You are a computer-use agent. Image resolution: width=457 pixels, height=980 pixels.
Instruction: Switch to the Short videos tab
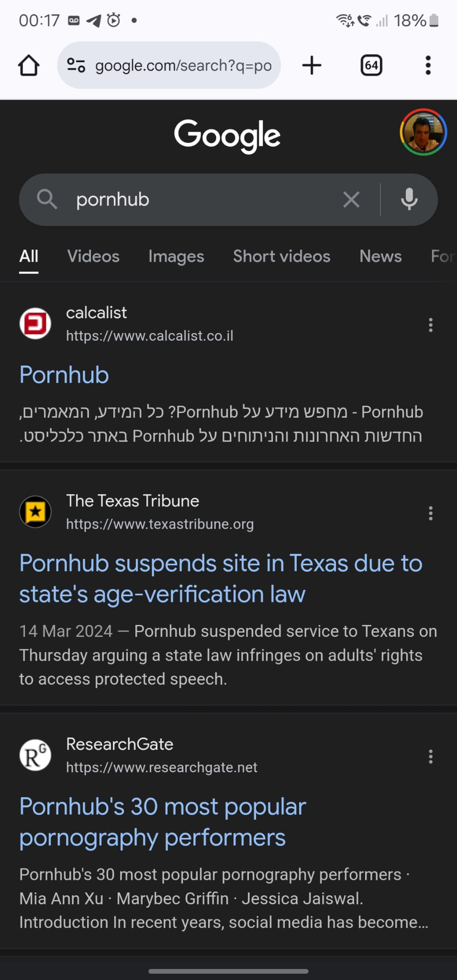click(x=281, y=256)
